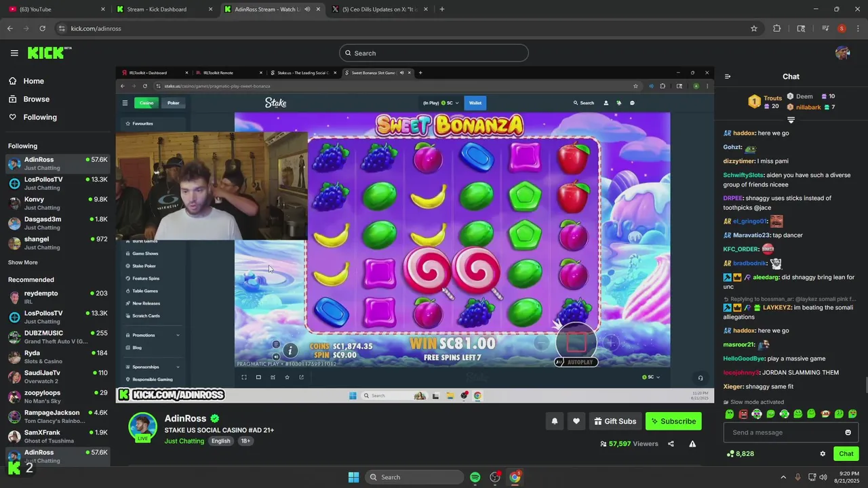Click the English language tag
This screenshot has height=488, width=868.
coord(220,441)
